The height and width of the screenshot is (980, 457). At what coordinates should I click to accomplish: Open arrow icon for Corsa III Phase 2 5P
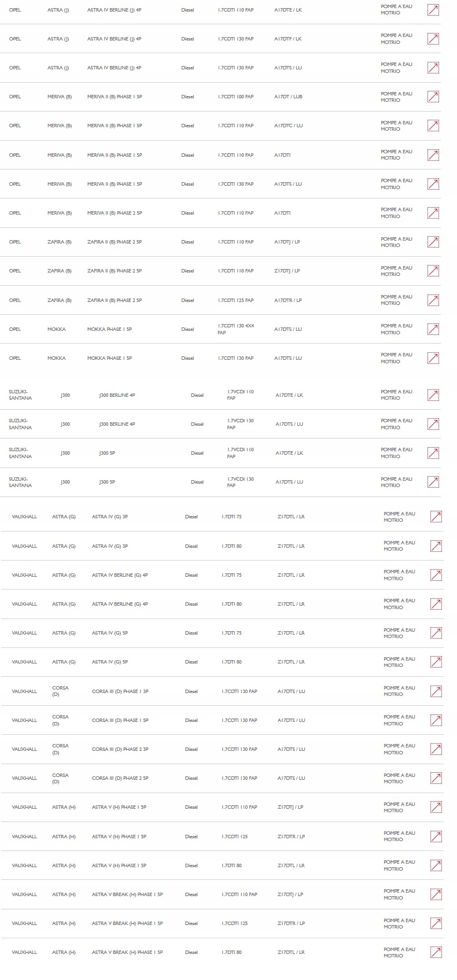tap(436, 778)
